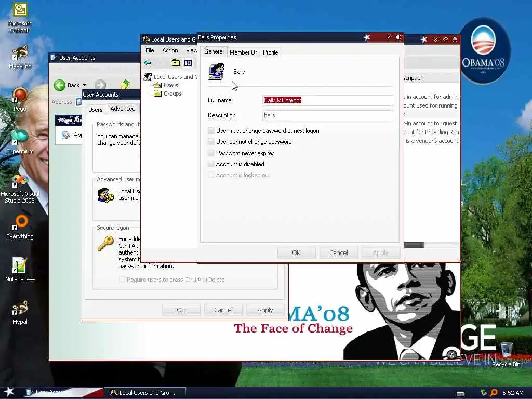Click the taskbar clock showing 5:52 AM
The image size is (532, 399).
pos(513,393)
